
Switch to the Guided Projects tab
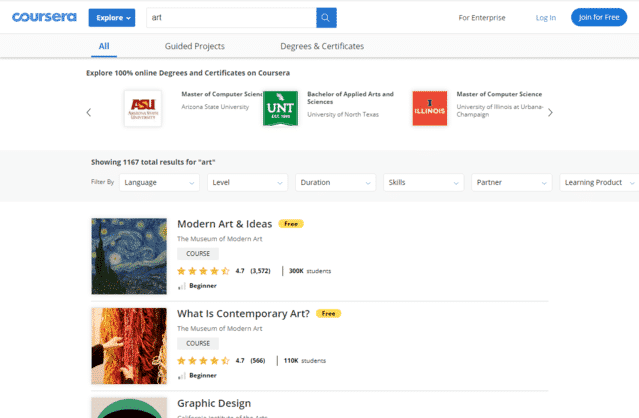[x=194, y=46]
